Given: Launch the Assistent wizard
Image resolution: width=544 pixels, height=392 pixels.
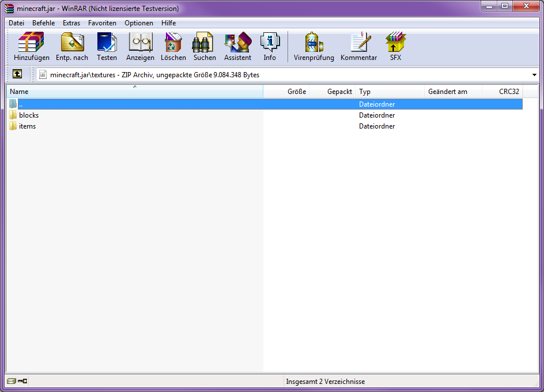Looking at the screenshot, I should 238,42.
